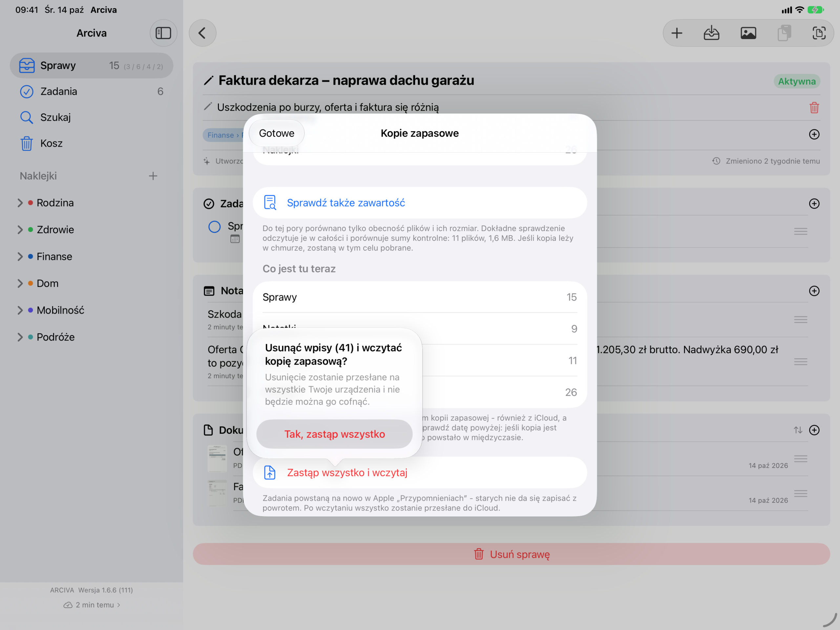Toggle the sidebar panel icon

[163, 33]
